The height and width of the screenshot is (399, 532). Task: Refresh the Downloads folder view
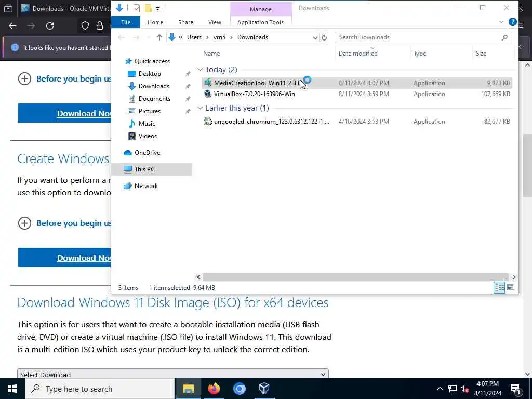[x=324, y=37]
